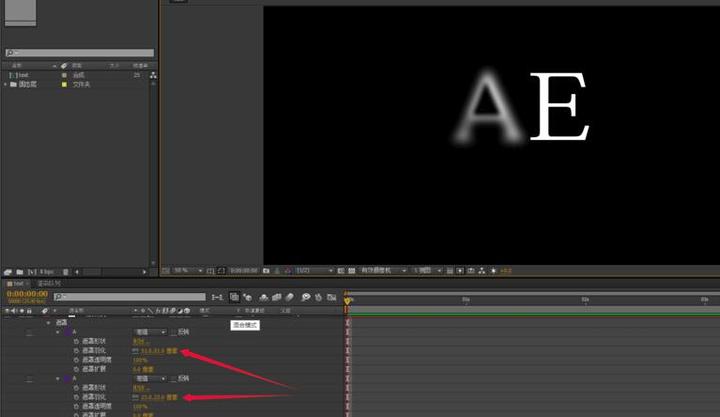720x417 pixels.
Task: Click upper mask's purple color swatch
Action: pyautogui.click(x=67, y=332)
